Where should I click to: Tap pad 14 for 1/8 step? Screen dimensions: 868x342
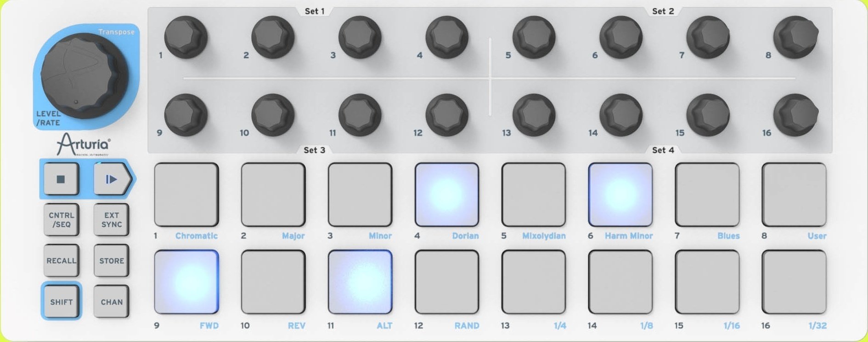click(620, 282)
